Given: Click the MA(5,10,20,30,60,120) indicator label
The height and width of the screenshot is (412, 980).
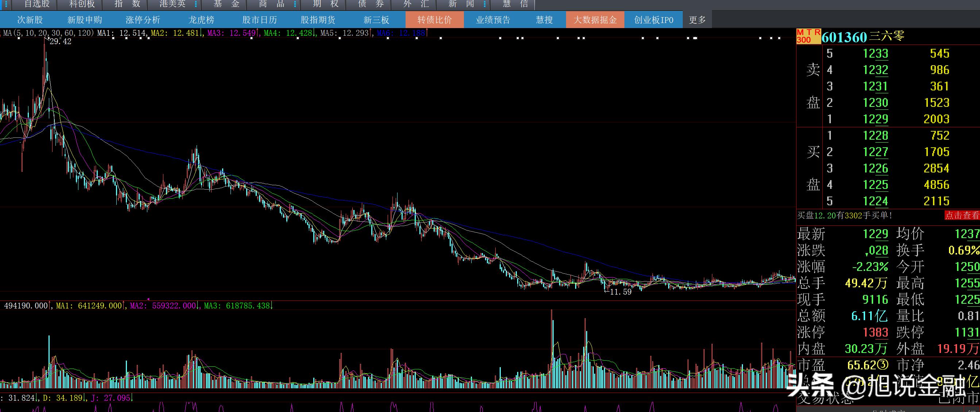Looking at the screenshot, I should pos(48,33).
